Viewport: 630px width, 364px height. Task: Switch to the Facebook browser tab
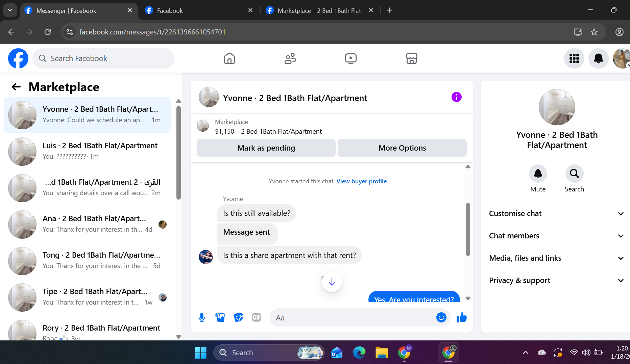pyautogui.click(x=199, y=10)
